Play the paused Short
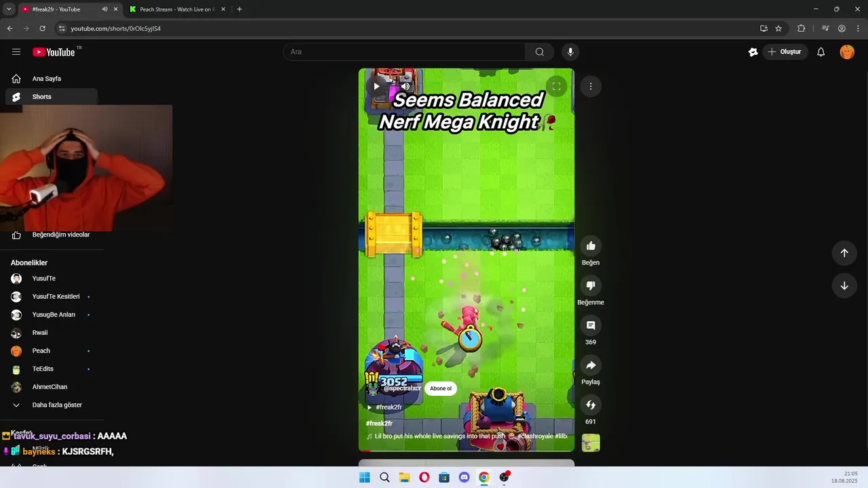The width and height of the screenshot is (868, 488). click(376, 86)
